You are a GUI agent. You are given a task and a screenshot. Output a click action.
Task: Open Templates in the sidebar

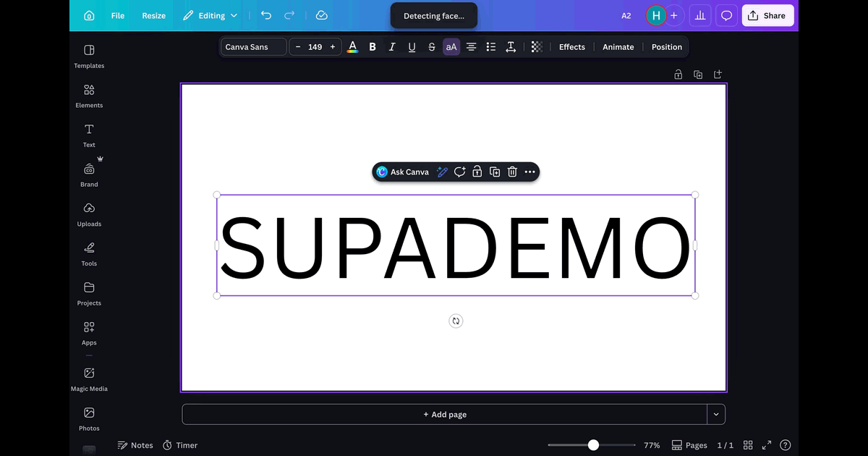tap(89, 56)
